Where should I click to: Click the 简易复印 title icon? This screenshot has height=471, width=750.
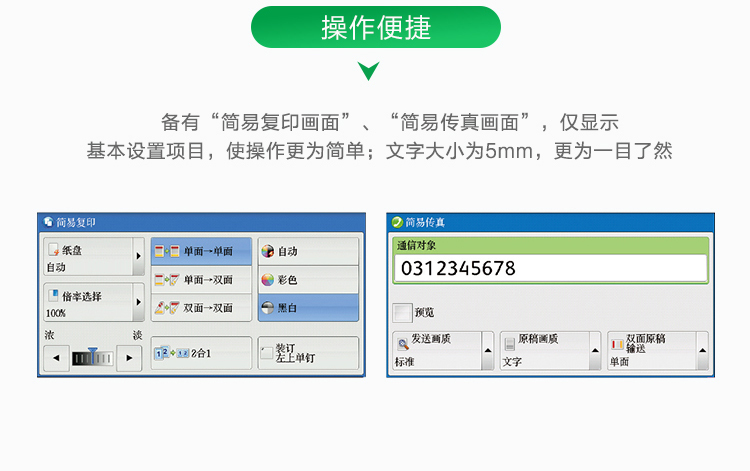tap(48, 222)
